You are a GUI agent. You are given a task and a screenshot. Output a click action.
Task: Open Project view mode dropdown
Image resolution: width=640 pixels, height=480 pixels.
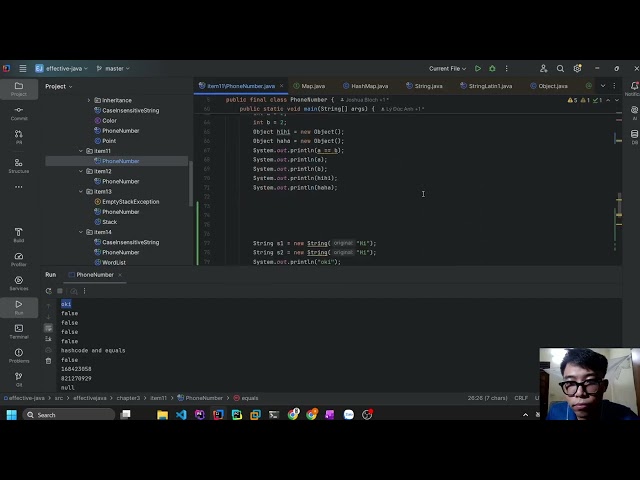59,87
